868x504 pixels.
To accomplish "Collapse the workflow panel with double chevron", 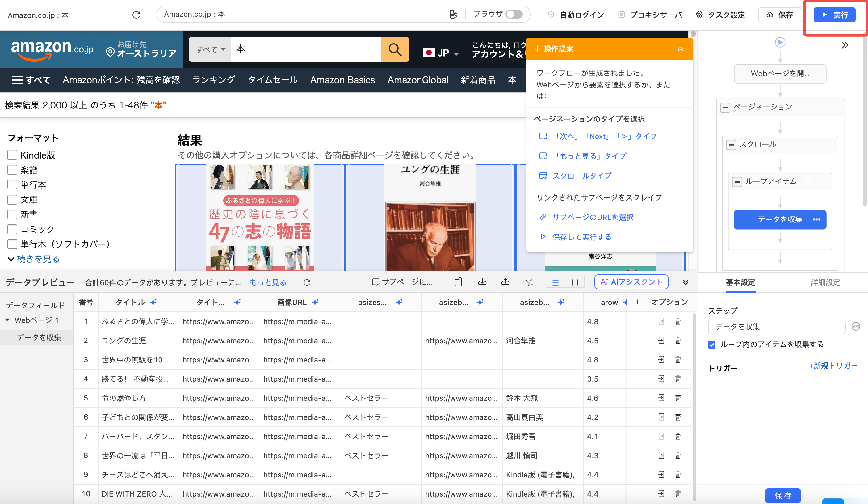I will [x=845, y=45].
